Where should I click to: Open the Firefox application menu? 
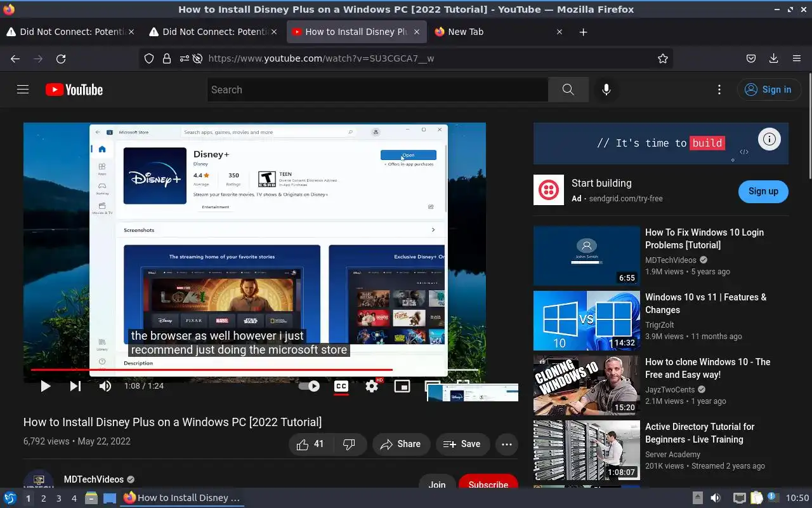[797, 58]
